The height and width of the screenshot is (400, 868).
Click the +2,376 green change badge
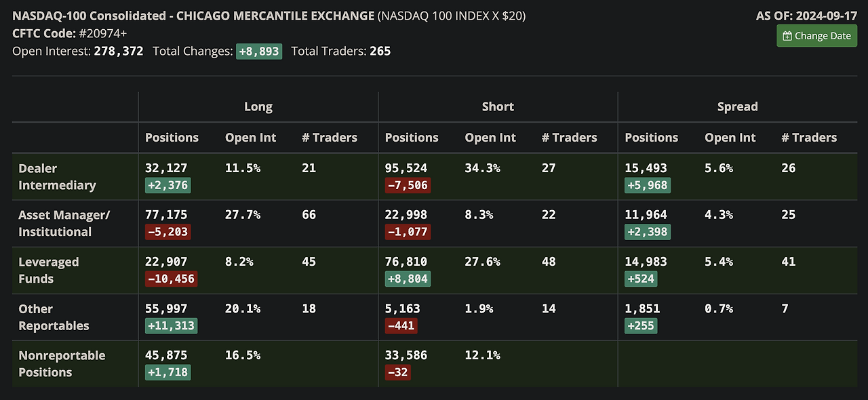click(167, 185)
